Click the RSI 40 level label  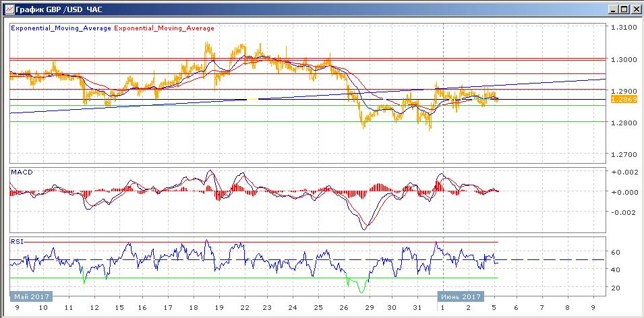pyautogui.click(x=616, y=269)
